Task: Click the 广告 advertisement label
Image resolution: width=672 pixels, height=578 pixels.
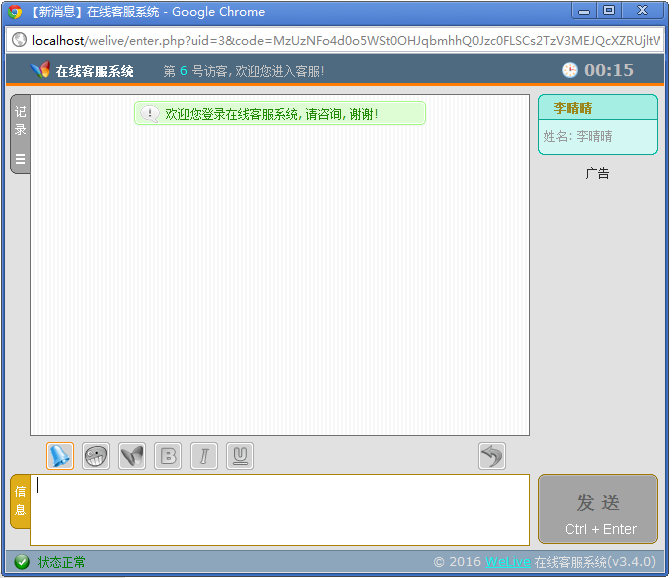Action: tap(597, 174)
